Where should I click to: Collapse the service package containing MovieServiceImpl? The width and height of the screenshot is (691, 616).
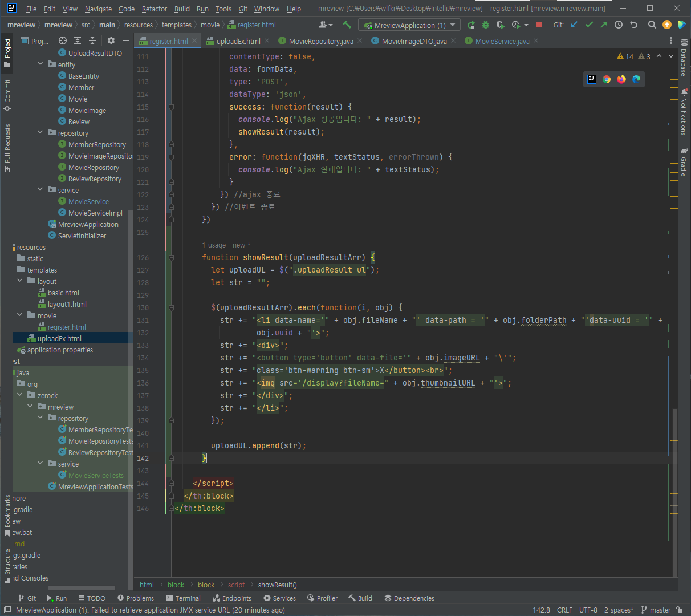pos(40,190)
